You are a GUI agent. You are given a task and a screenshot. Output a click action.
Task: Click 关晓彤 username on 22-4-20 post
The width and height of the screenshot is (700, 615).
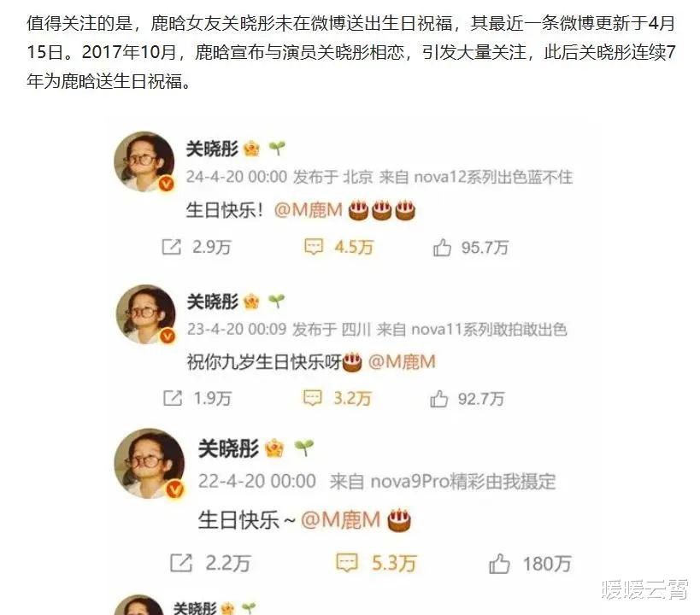point(228,448)
